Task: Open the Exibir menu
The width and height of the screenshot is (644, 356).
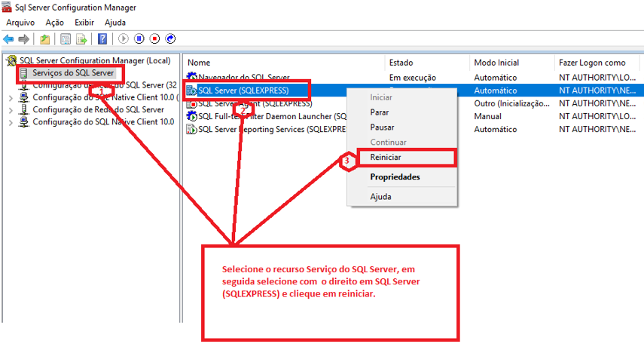Action: pyautogui.click(x=84, y=23)
